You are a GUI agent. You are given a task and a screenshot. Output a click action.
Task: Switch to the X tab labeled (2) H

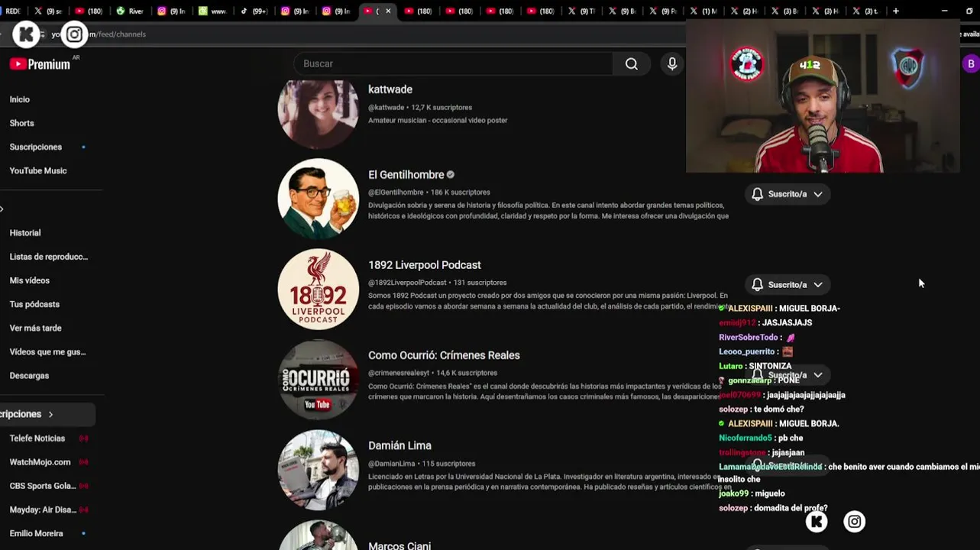(x=745, y=11)
